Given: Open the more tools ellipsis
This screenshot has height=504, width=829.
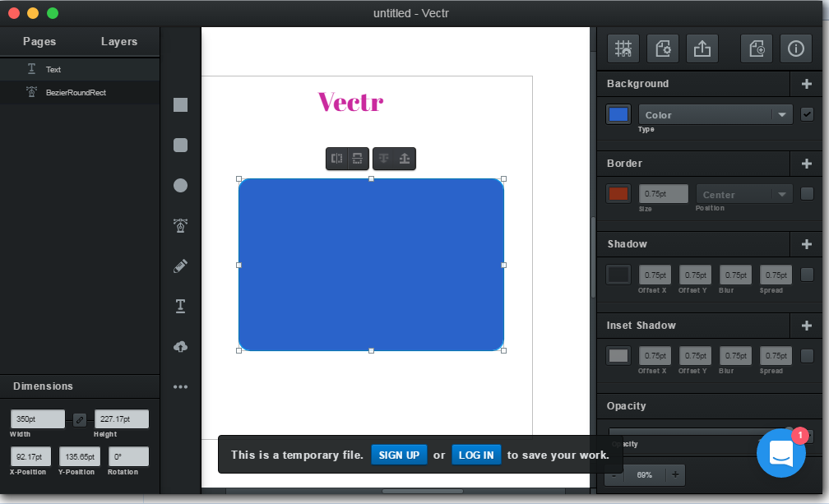Looking at the screenshot, I should pos(180,386).
